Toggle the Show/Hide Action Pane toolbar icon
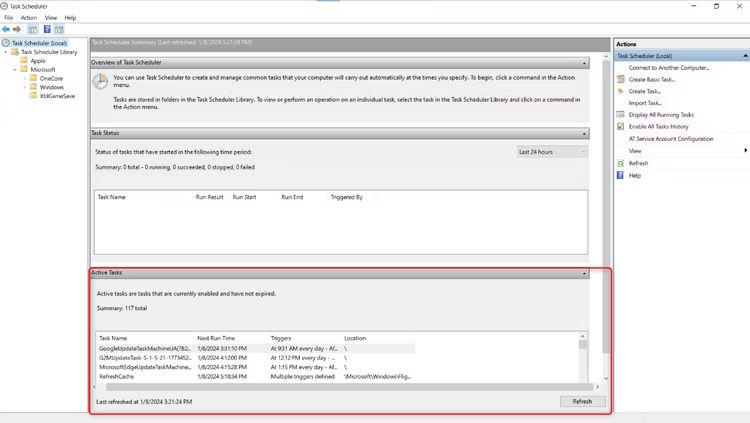 coord(59,30)
